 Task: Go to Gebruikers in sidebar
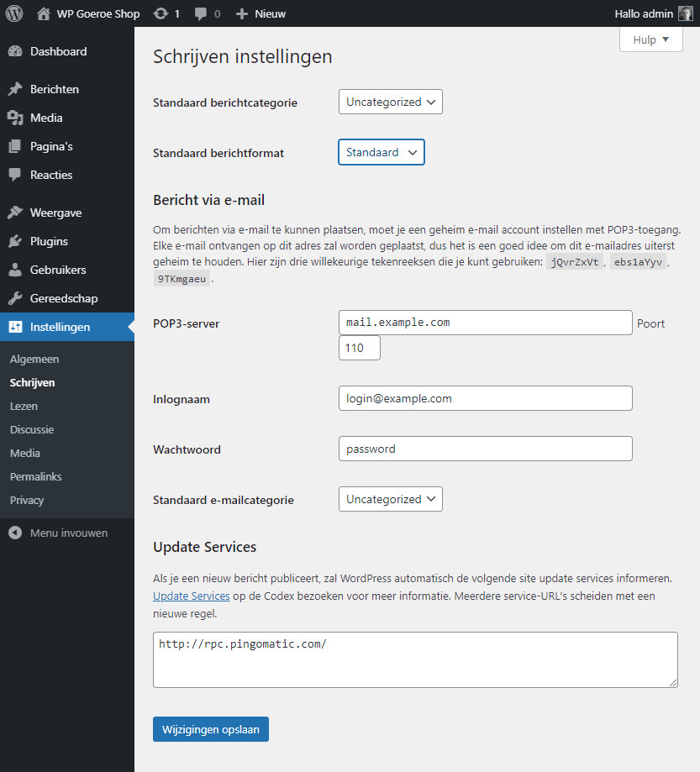point(58,270)
